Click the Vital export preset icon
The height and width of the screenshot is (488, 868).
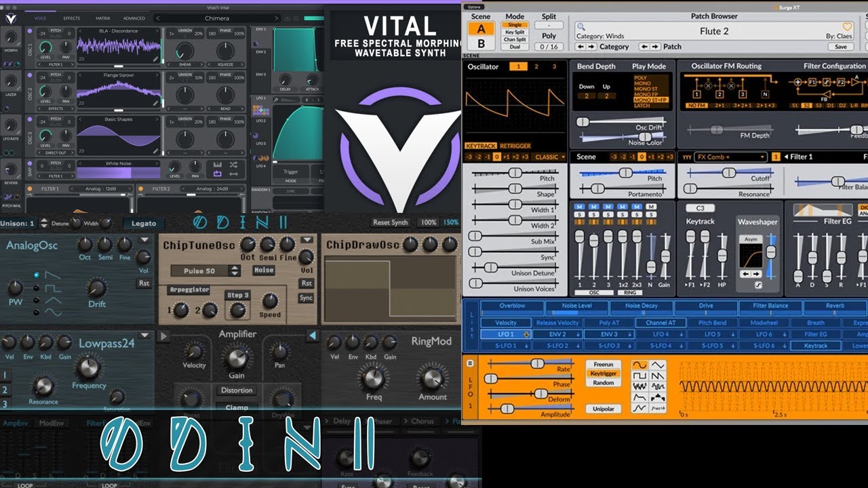coord(287,18)
